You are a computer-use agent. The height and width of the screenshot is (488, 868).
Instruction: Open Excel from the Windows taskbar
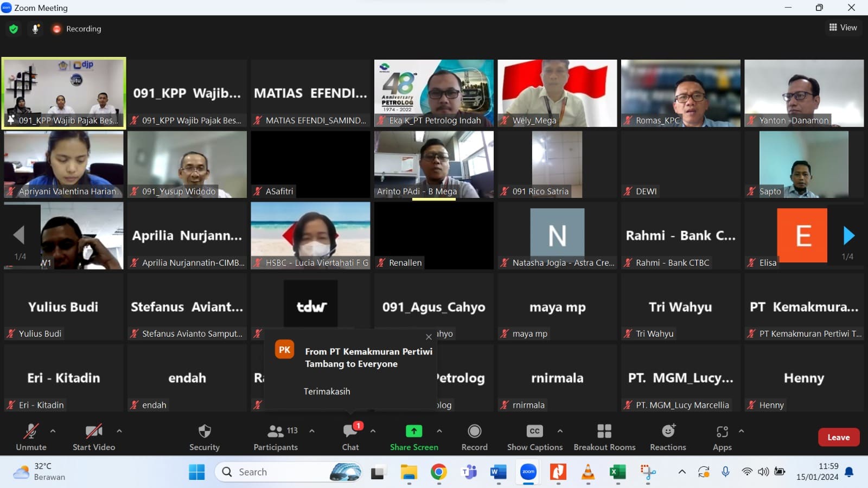point(617,472)
